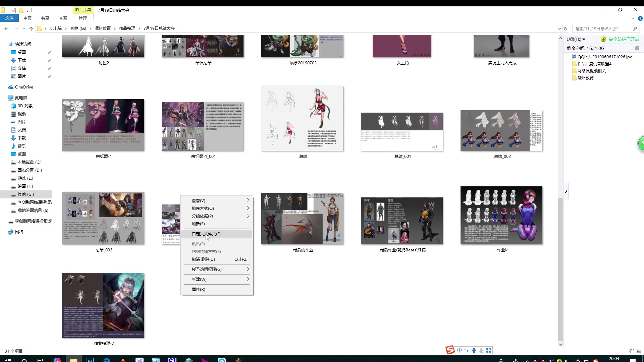Open Task View on taskbar
This screenshot has width=644, height=362.
[x=40, y=360]
